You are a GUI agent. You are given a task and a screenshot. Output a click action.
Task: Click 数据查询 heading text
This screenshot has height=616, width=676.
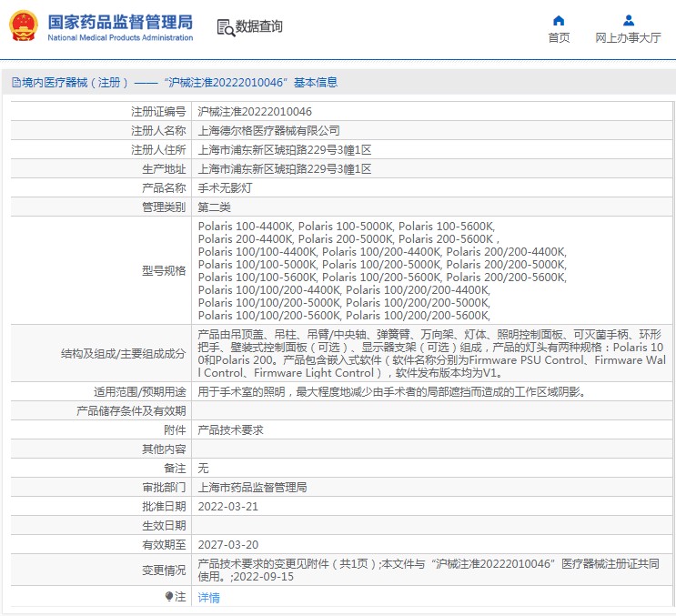tap(258, 26)
